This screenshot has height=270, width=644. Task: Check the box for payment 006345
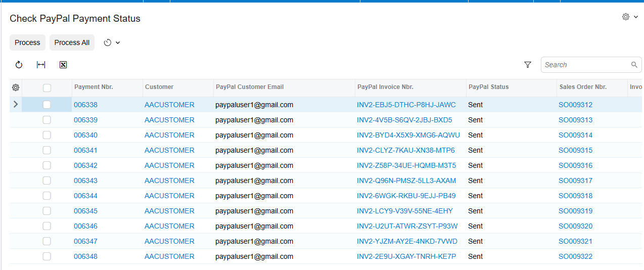(x=47, y=211)
